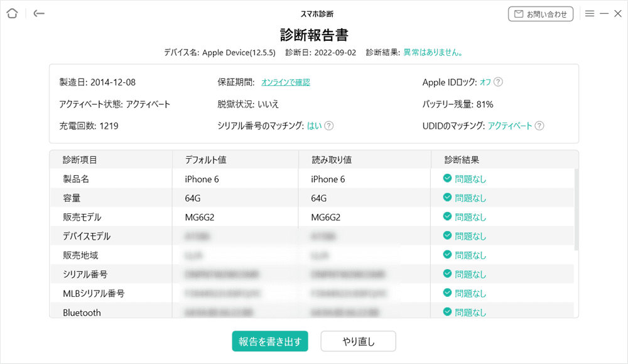Click the check icon in Bluetooth row
Image resolution: width=628 pixels, height=364 pixels.
[x=447, y=311]
